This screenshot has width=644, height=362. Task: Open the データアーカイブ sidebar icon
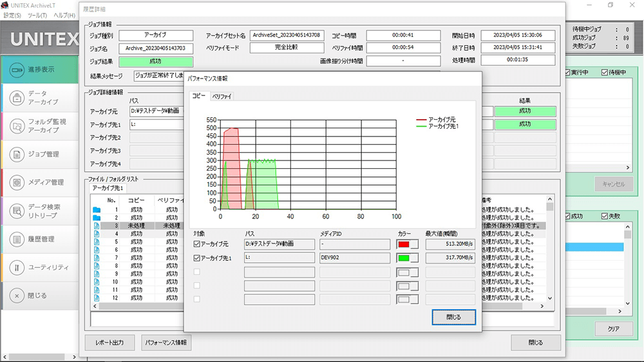tap(17, 98)
